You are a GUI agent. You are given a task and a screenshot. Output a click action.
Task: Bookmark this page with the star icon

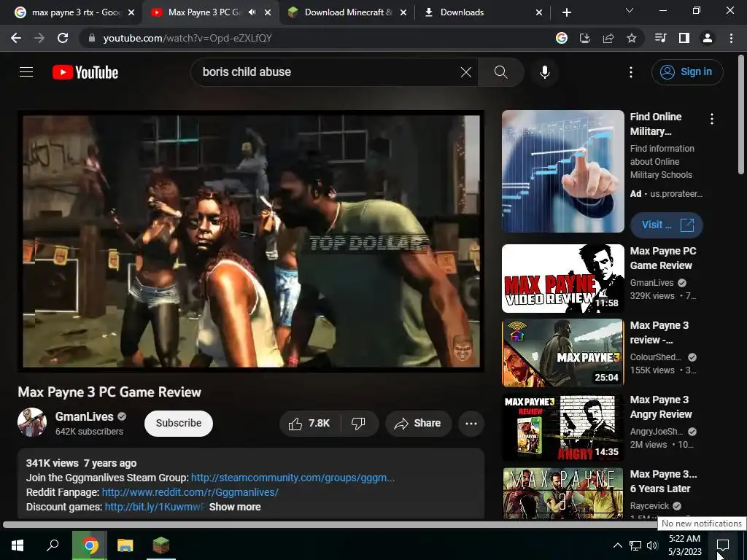pyautogui.click(x=631, y=38)
